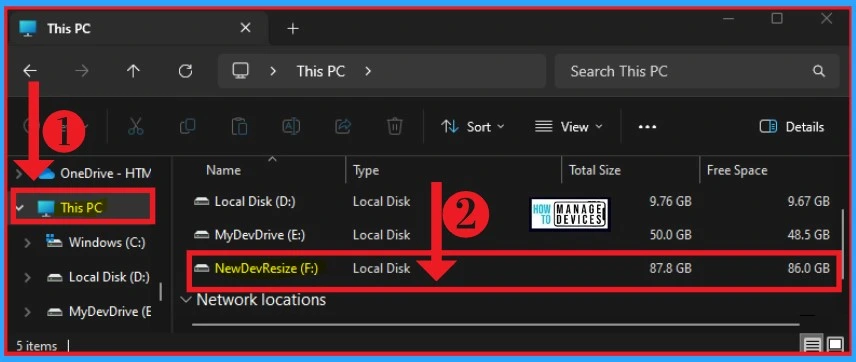Click the chevron after This PC in address bar

pos(368,71)
